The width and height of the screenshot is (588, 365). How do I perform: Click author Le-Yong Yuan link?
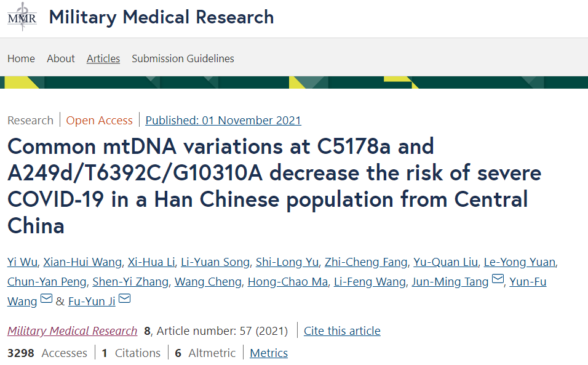coord(519,262)
